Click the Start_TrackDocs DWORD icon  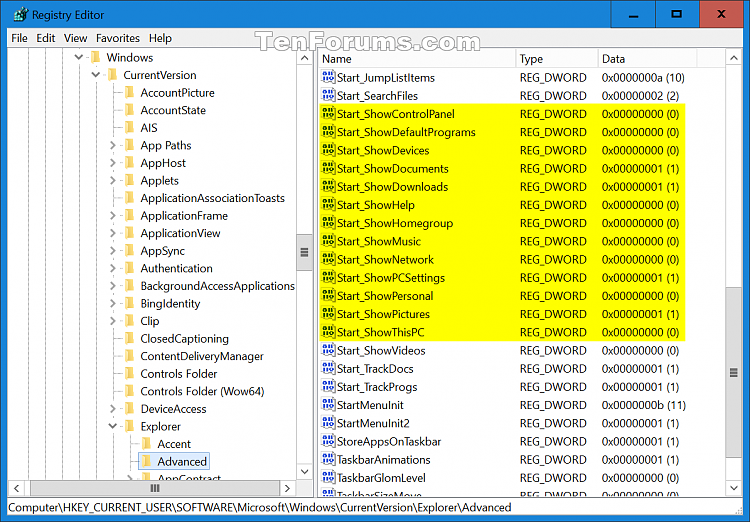pyautogui.click(x=328, y=368)
